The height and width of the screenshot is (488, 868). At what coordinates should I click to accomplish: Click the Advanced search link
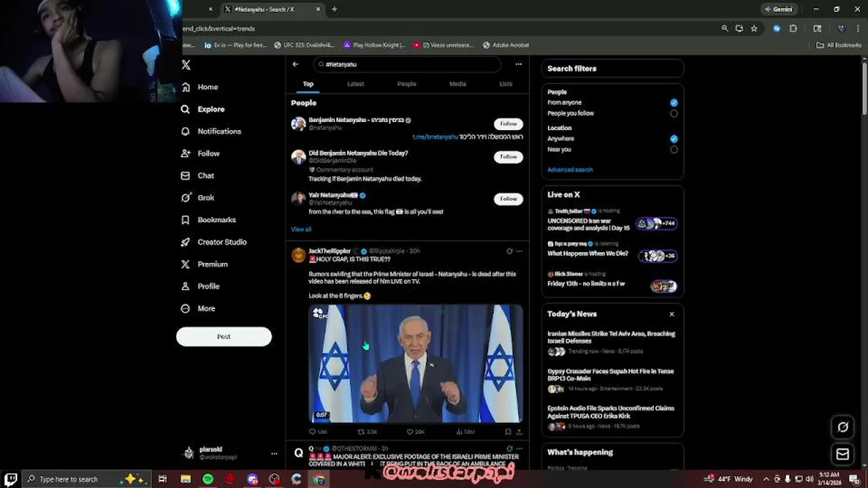(x=570, y=170)
